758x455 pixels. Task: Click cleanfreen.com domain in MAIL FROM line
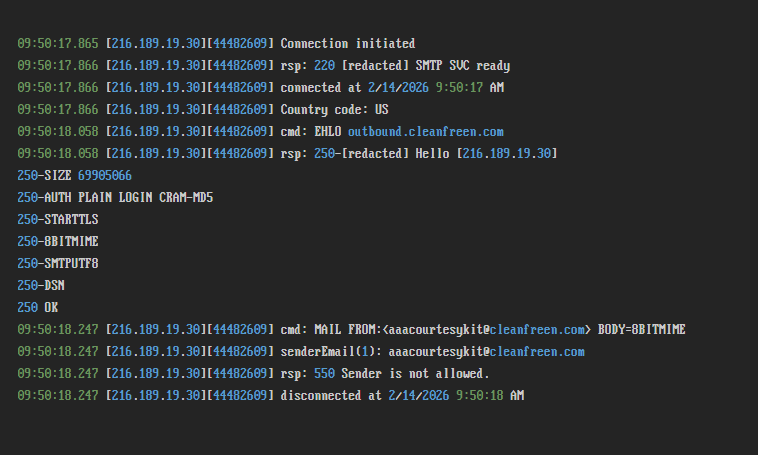537,329
